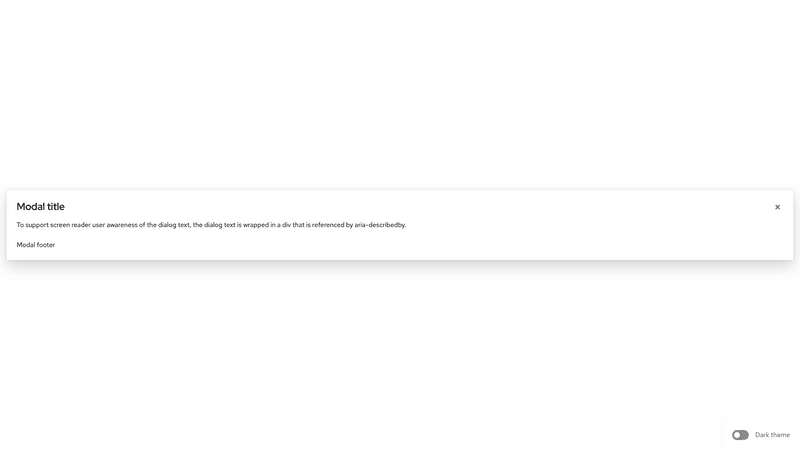The height and width of the screenshot is (450, 800).
Task: Click the word 'awareness' in the dialog text
Action: (122, 225)
